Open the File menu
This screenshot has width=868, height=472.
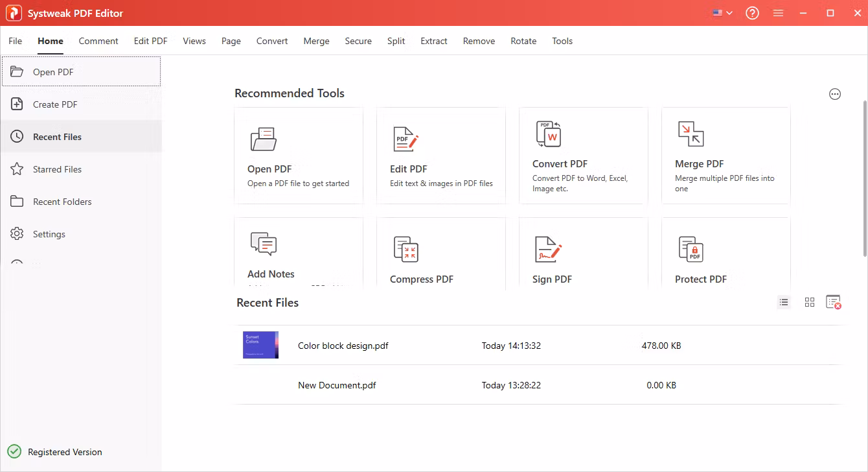(16, 41)
